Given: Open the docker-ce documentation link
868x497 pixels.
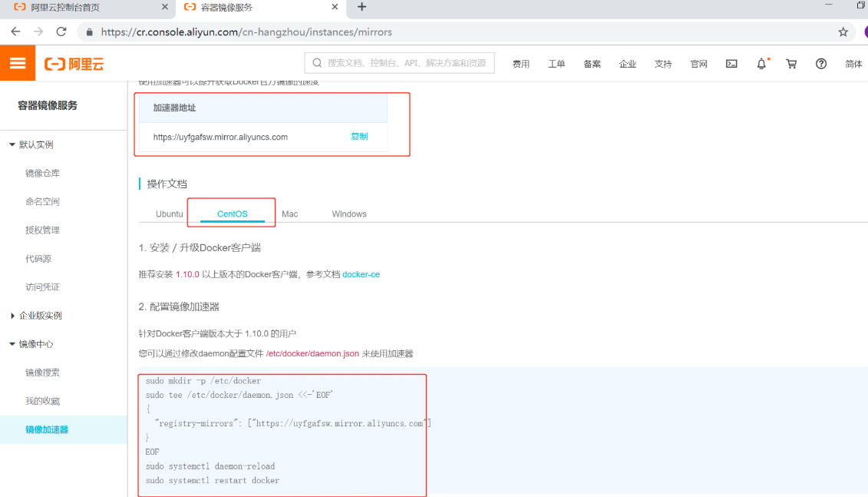Looking at the screenshot, I should [361, 273].
